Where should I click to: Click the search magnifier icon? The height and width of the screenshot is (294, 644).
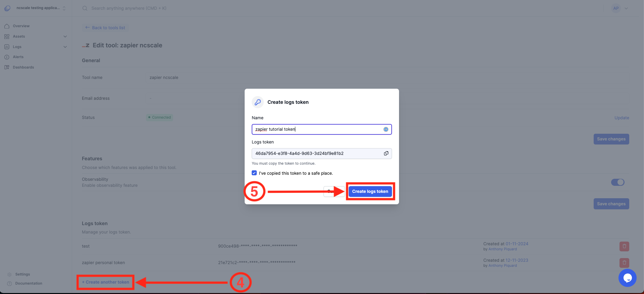(85, 8)
